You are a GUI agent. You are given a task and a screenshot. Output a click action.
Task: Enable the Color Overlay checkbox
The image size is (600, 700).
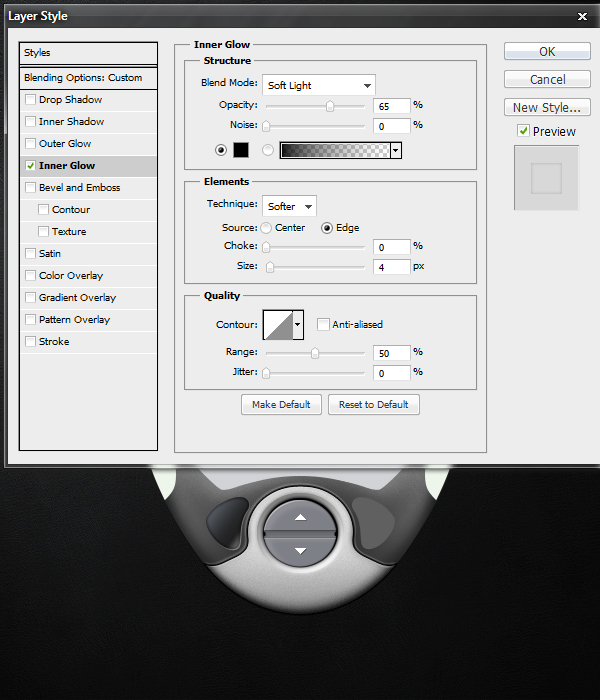point(30,275)
